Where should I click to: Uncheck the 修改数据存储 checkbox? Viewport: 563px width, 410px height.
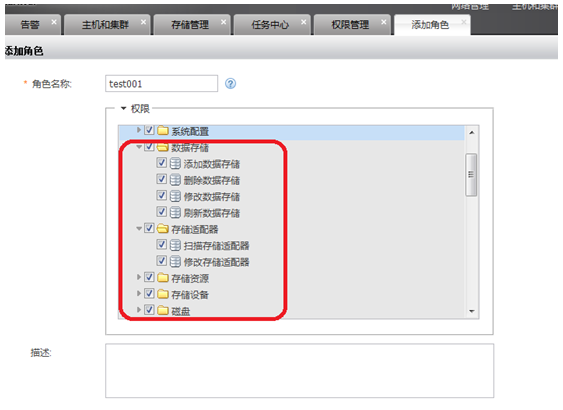[x=162, y=195]
